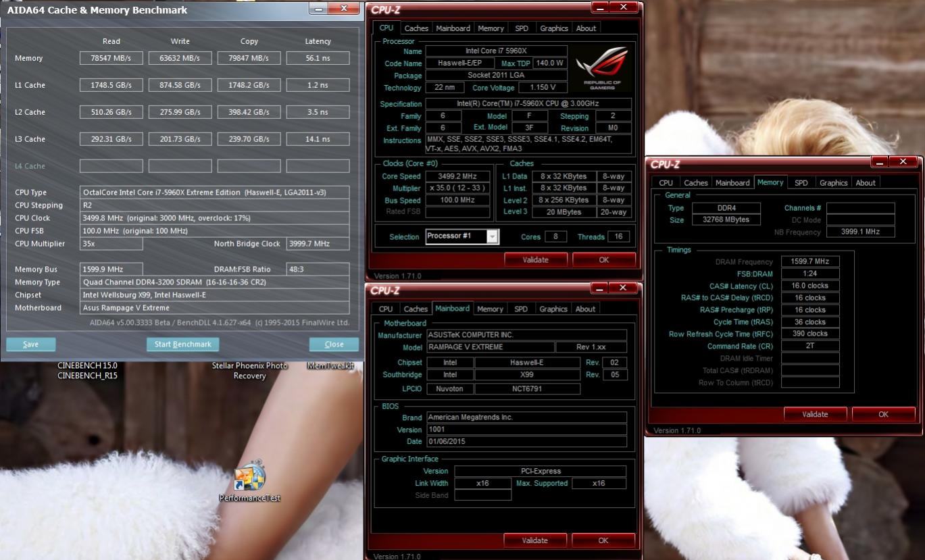Click Start Benchmark in AIDA64
925x560 pixels.
(182, 344)
